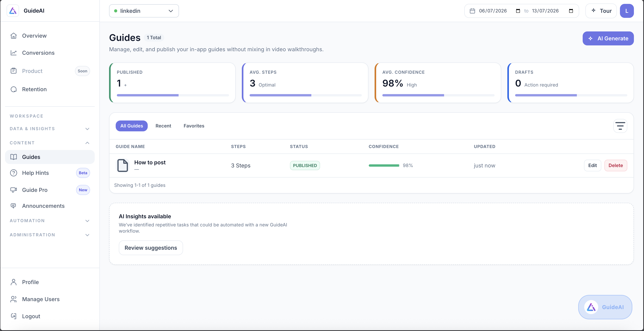Open Profile via its person icon
This screenshot has height=331, width=644.
click(14, 282)
